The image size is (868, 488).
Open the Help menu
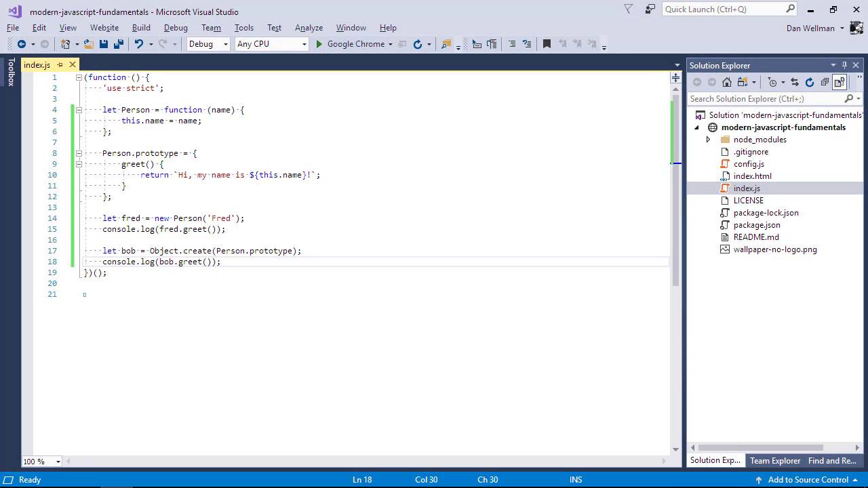click(388, 28)
